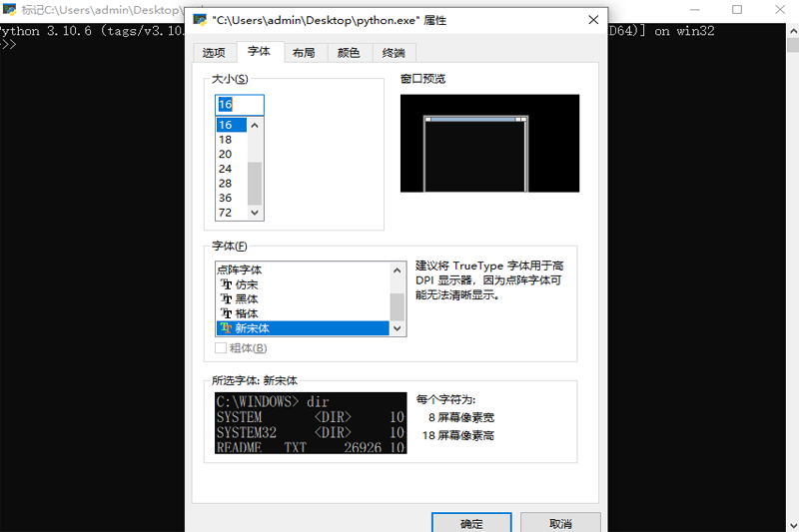Click the font list scrollbar thumb

[398, 307]
